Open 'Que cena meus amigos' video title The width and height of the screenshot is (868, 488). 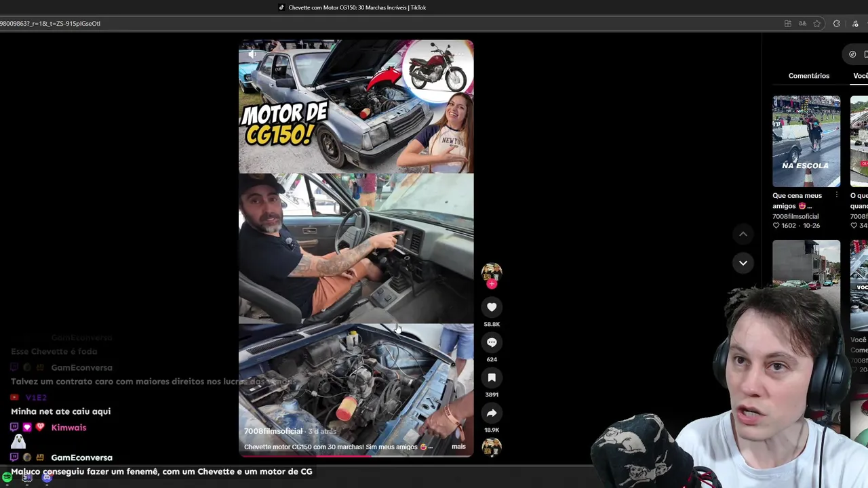click(x=797, y=201)
